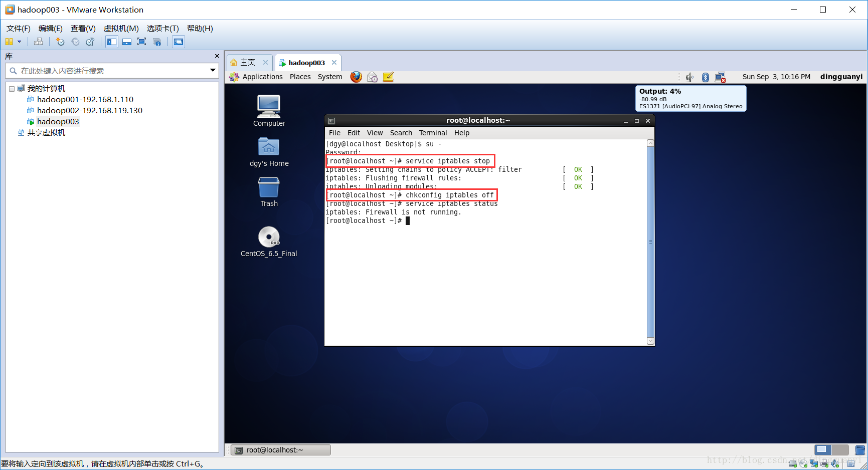Screen dimensions: 868x470
Task: Open the terminal Edit menu
Action: (x=354, y=133)
